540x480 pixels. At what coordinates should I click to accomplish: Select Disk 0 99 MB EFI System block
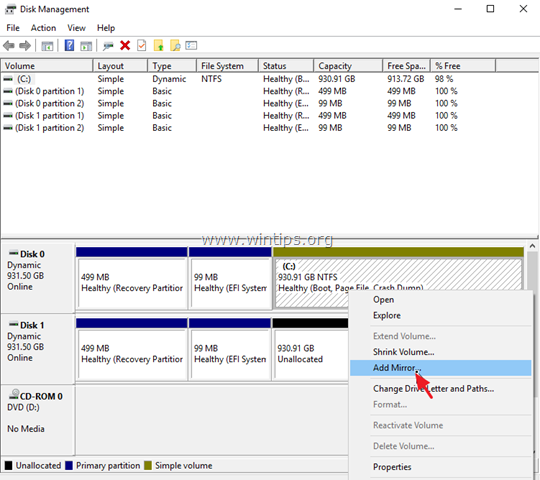[x=230, y=278]
